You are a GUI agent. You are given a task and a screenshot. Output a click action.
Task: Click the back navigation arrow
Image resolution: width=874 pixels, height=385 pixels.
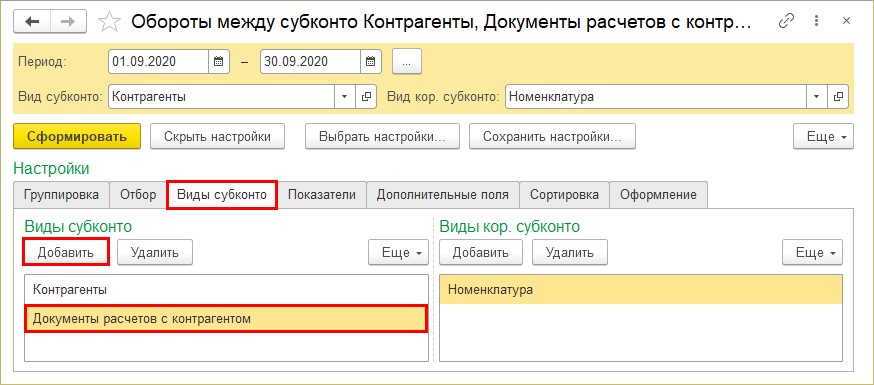[32, 22]
